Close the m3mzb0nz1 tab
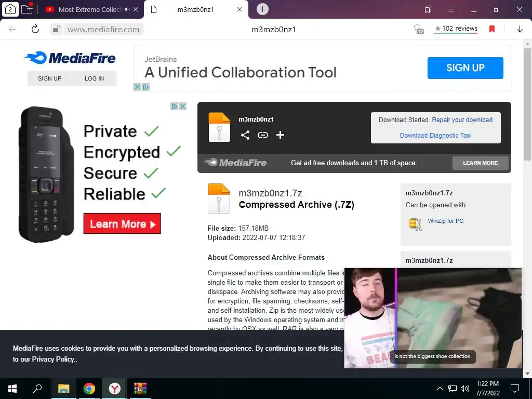The width and height of the screenshot is (532, 399). tap(240, 9)
